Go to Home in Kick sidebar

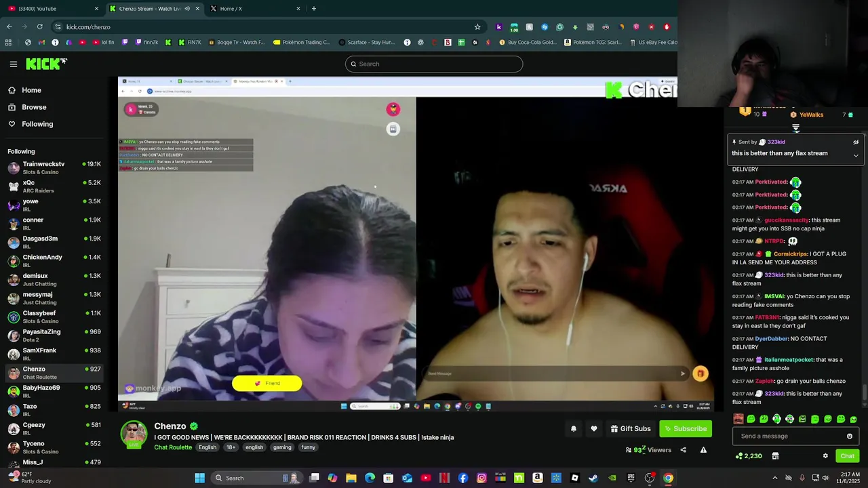pos(31,90)
